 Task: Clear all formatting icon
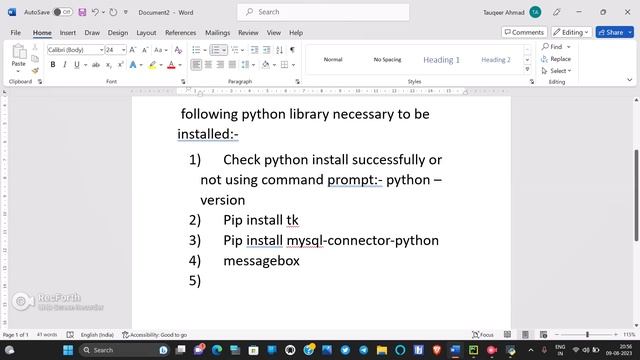click(x=178, y=50)
